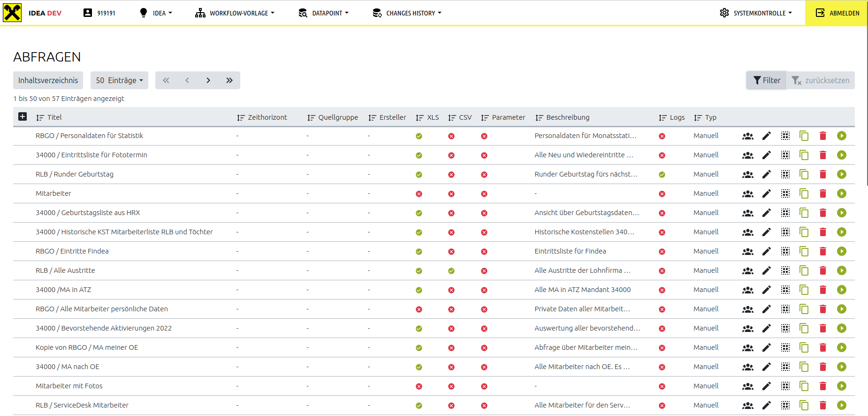
Task: Open the 50 Einträge dropdown
Action: (119, 80)
